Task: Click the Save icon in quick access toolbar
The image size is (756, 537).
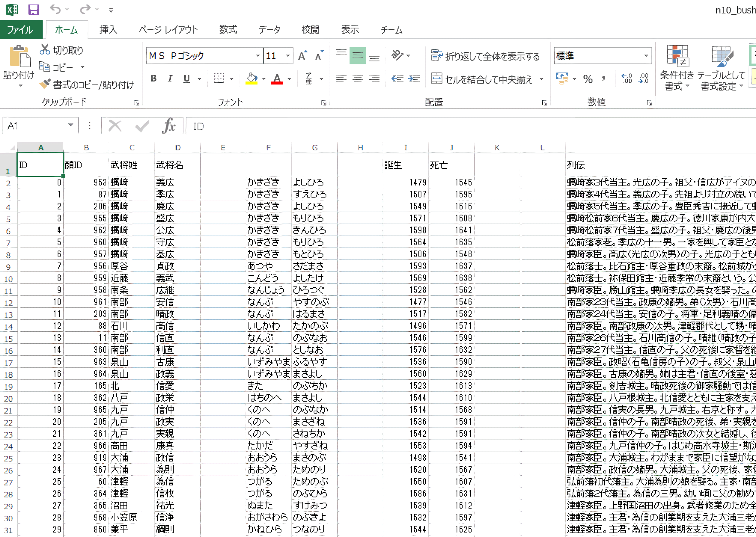Action: tap(34, 9)
